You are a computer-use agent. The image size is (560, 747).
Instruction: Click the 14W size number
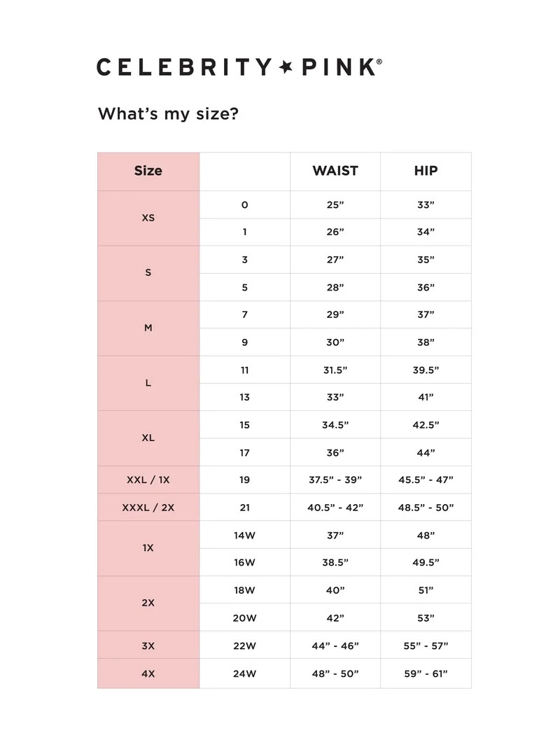(244, 535)
